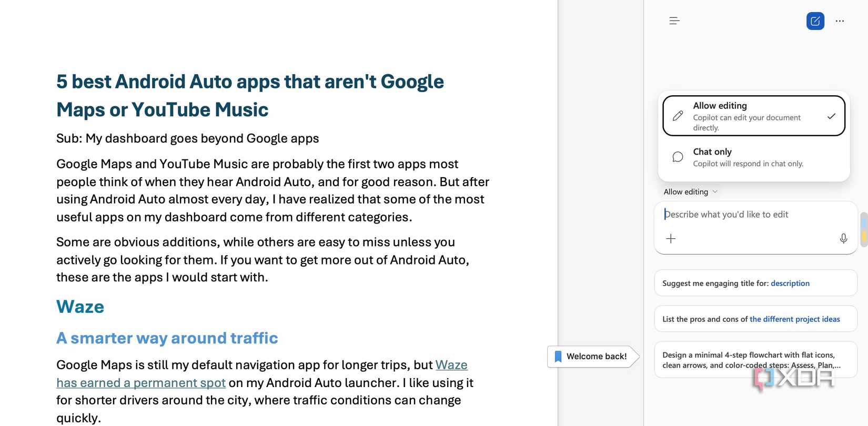Choose the Suggest me engaging title prompt
Image resolution: width=868 pixels, height=426 pixels.
pos(755,283)
